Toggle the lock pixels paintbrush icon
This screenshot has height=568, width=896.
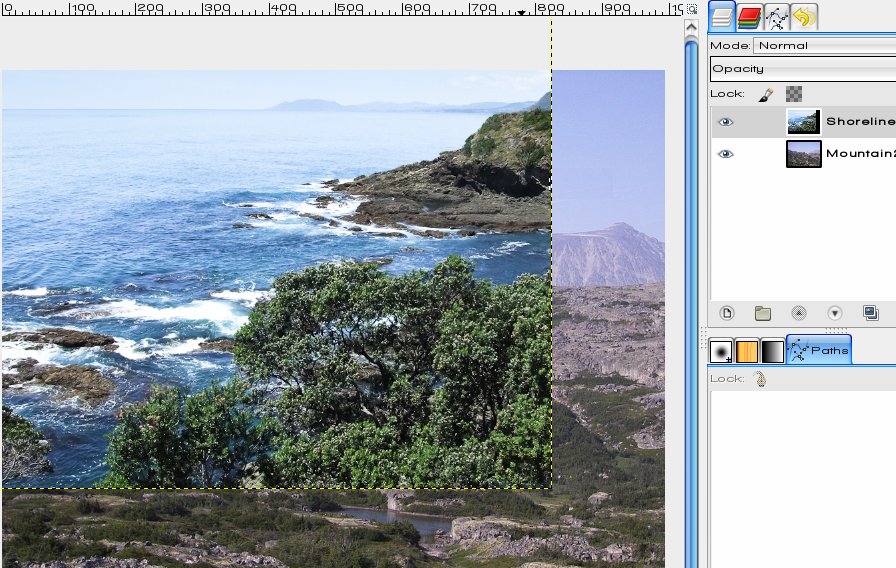pos(766,94)
